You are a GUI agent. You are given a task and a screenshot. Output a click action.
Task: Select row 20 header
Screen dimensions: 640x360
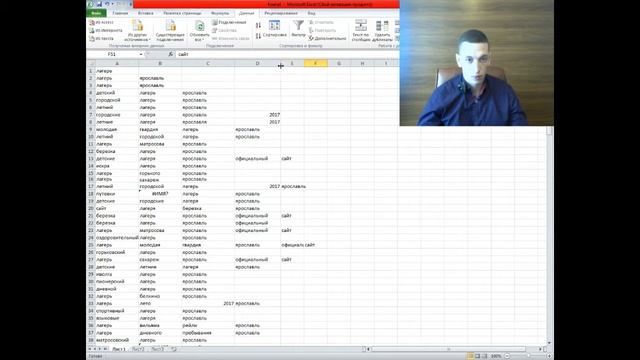91,209
